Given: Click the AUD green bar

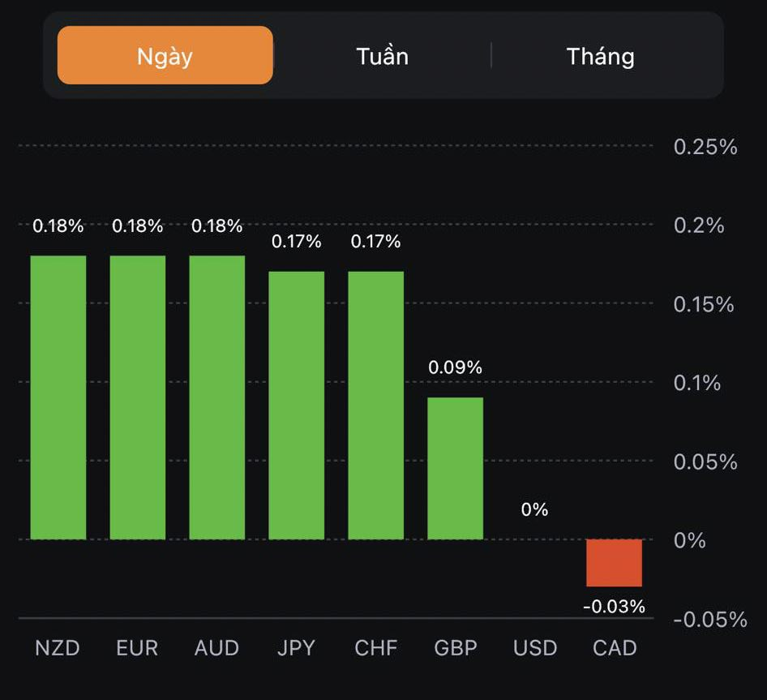Looking at the screenshot, I should click(217, 397).
